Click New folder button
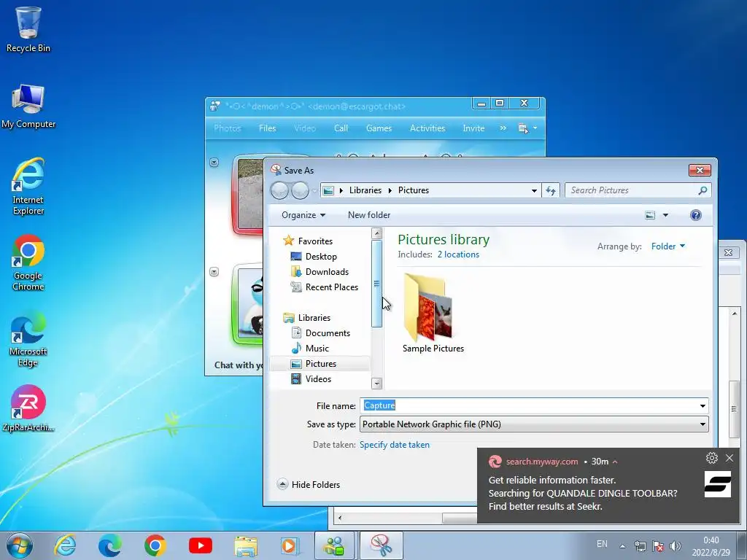The height and width of the screenshot is (560, 747). click(x=368, y=215)
